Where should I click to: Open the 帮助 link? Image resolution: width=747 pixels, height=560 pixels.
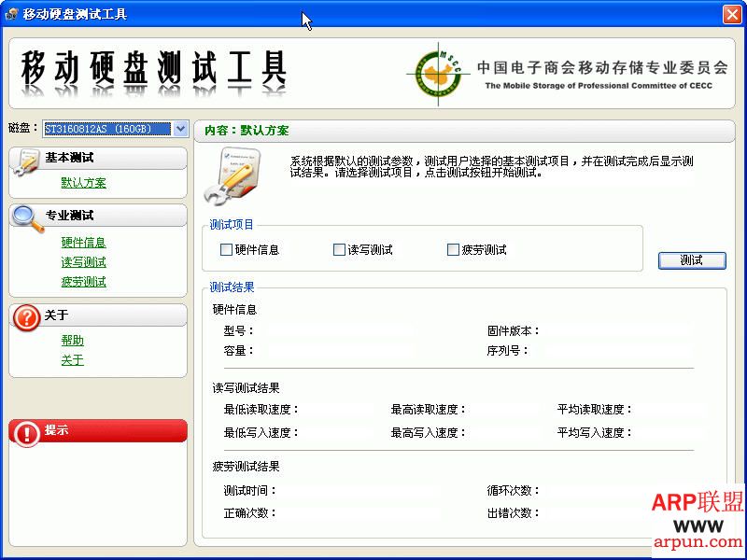click(x=72, y=341)
